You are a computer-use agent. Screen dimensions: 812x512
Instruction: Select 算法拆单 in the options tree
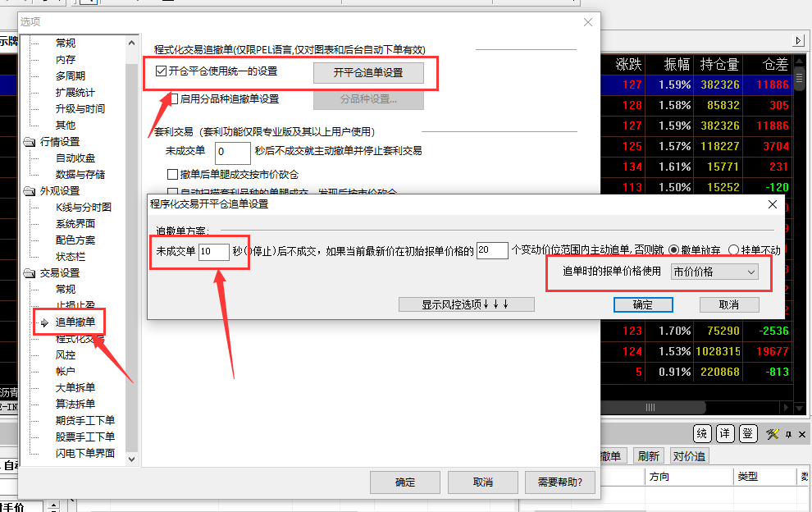coord(75,405)
